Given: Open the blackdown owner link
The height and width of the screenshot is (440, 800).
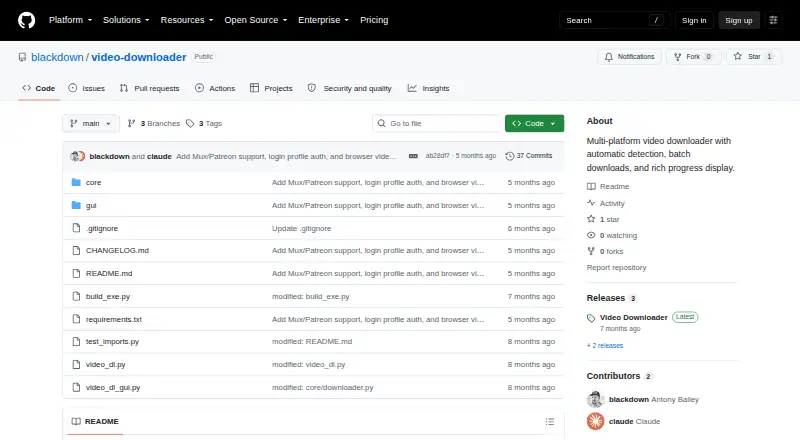Looking at the screenshot, I should pos(57,57).
